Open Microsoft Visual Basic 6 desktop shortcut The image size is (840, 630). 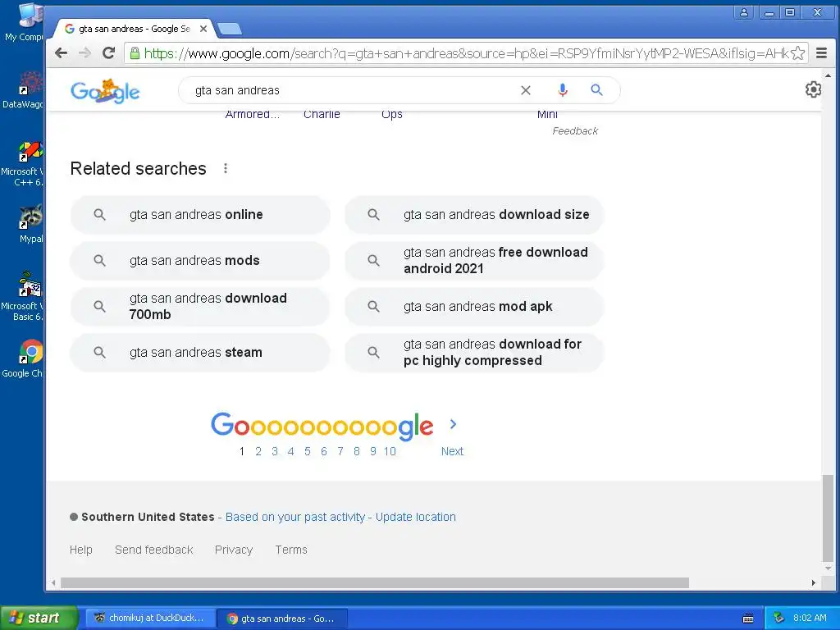coord(22,297)
